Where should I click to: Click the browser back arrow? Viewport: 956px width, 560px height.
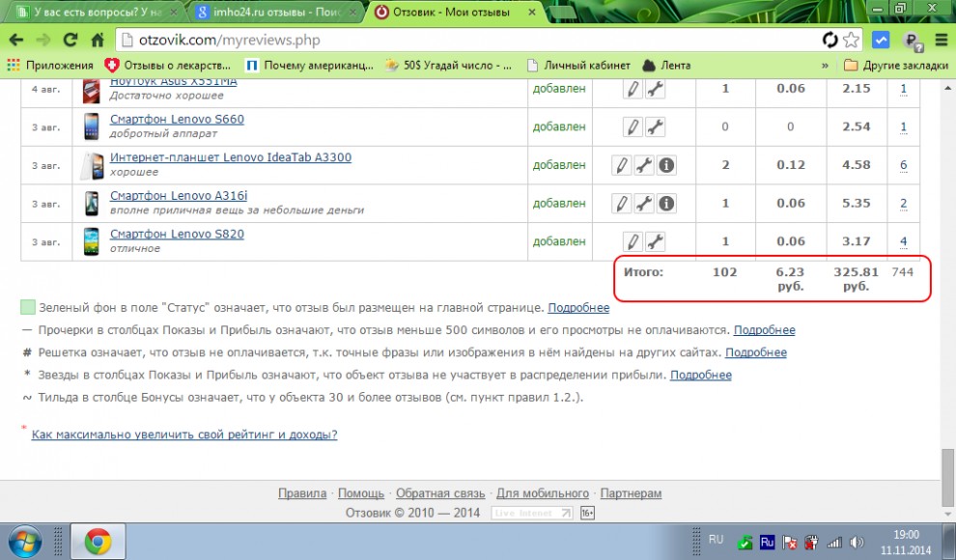pyautogui.click(x=16, y=41)
